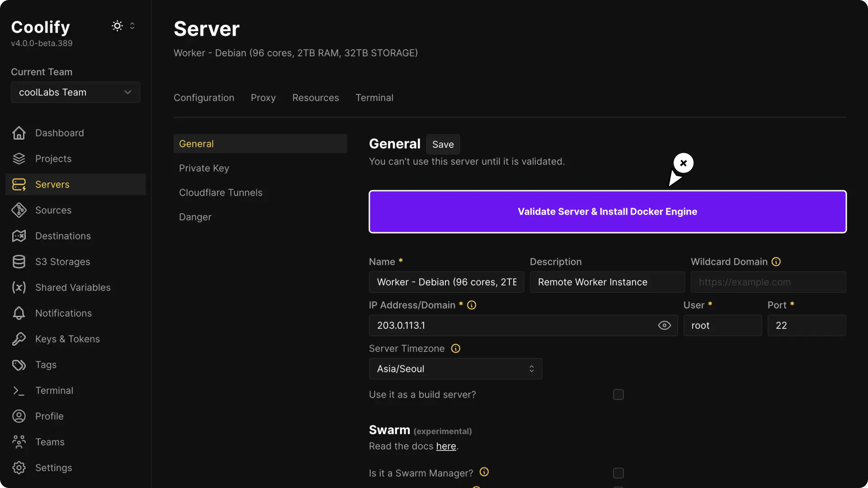Click the Projects layers icon

pyautogui.click(x=19, y=159)
